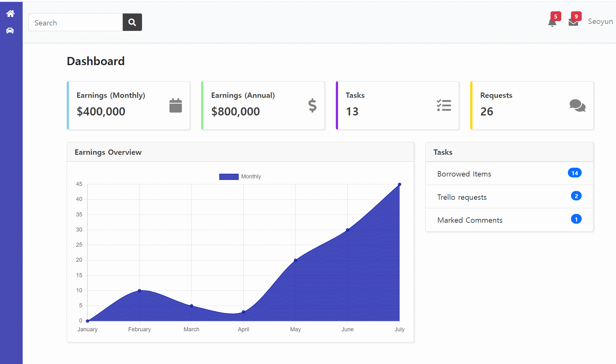Image resolution: width=616 pixels, height=364 pixels.
Task: Click the red notification badge showing 5
Action: [x=556, y=16]
